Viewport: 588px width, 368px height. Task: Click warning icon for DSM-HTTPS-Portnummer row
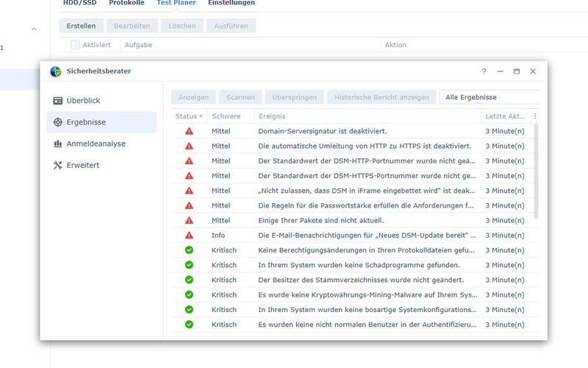(189, 176)
